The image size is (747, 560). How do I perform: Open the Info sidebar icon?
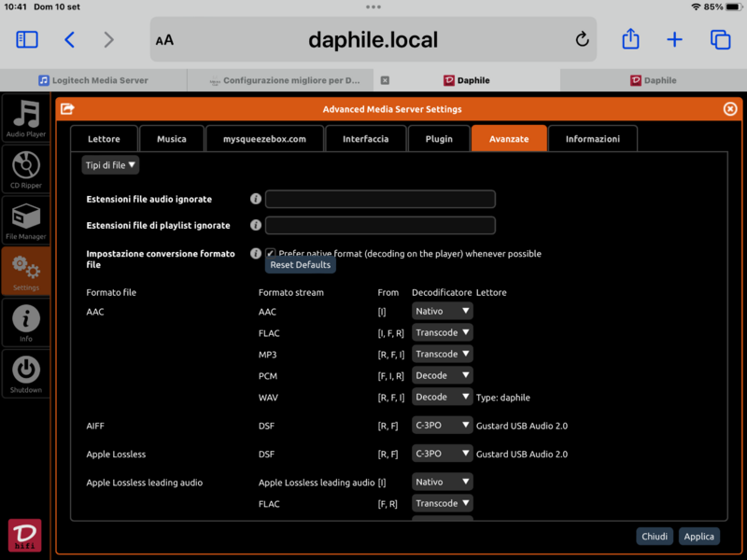coord(26,321)
